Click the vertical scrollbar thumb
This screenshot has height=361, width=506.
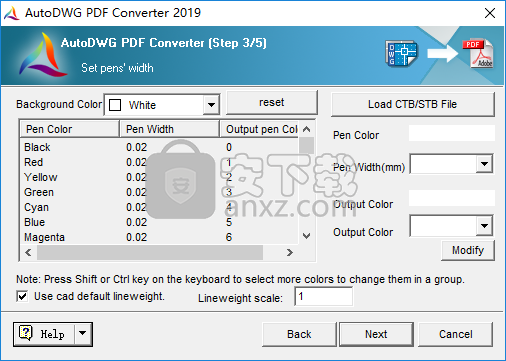click(x=307, y=146)
